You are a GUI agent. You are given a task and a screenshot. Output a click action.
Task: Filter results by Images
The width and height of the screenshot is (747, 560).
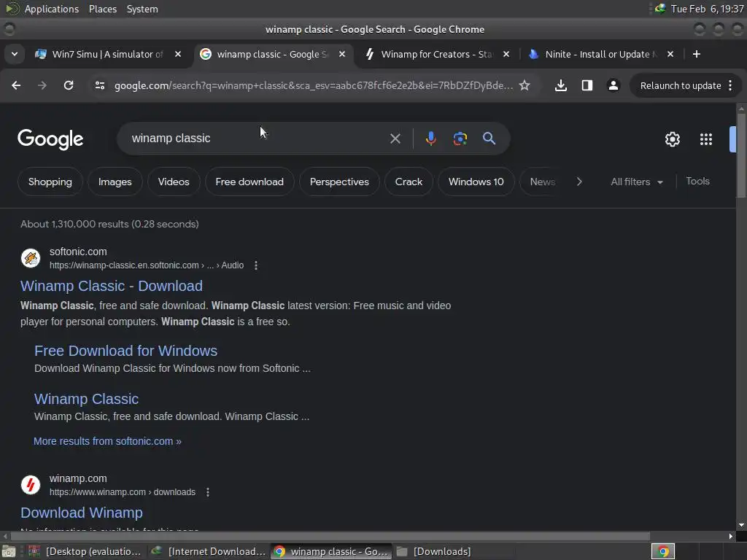115,182
